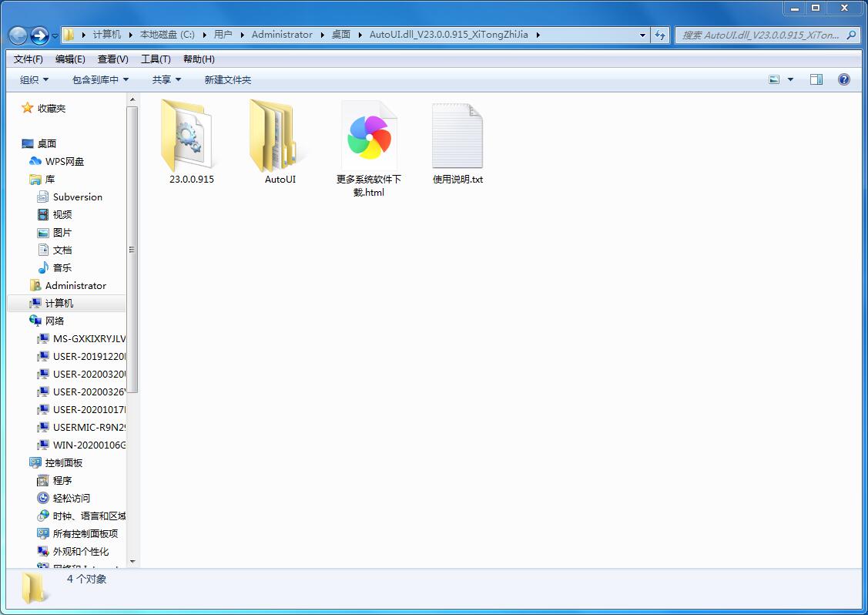Image resolution: width=868 pixels, height=615 pixels.
Task: Open the 编辑(E) menu
Action: 70,59
